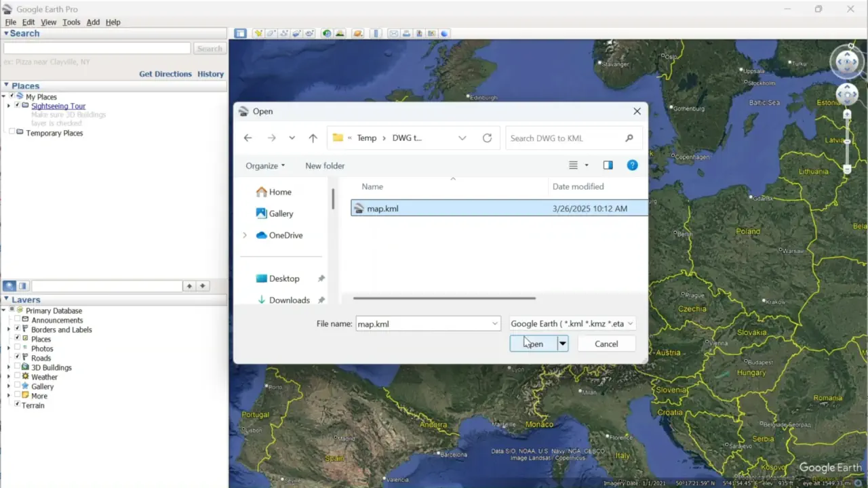
Task: Enable the Photos layer checkbox
Action: [x=17, y=348]
